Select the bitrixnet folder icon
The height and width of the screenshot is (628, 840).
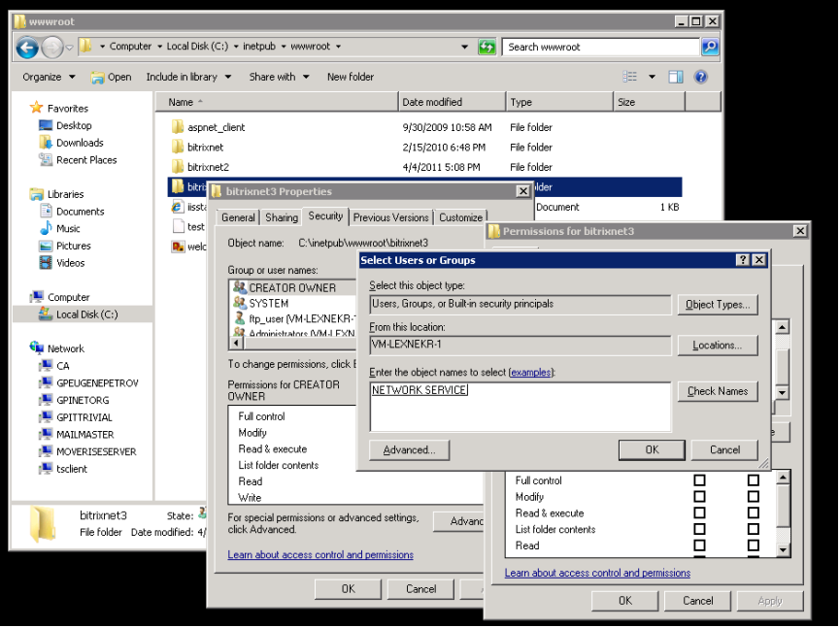[x=178, y=147]
